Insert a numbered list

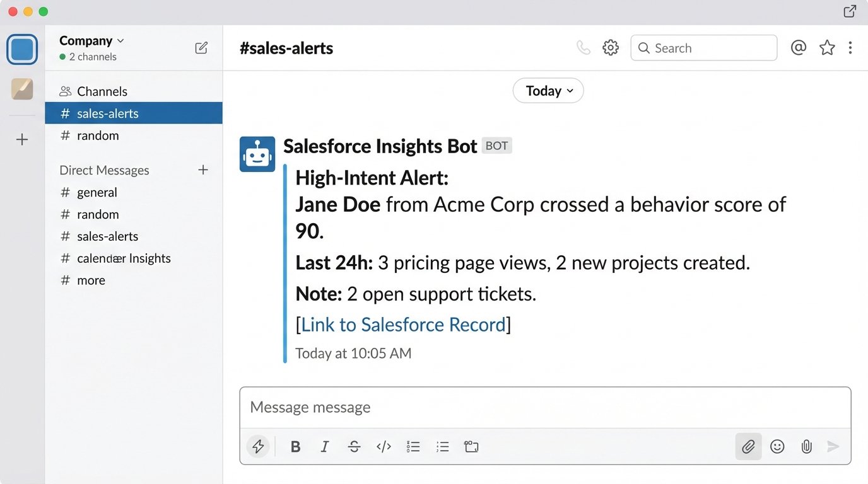pyautogui.click(x=413, y=447)
